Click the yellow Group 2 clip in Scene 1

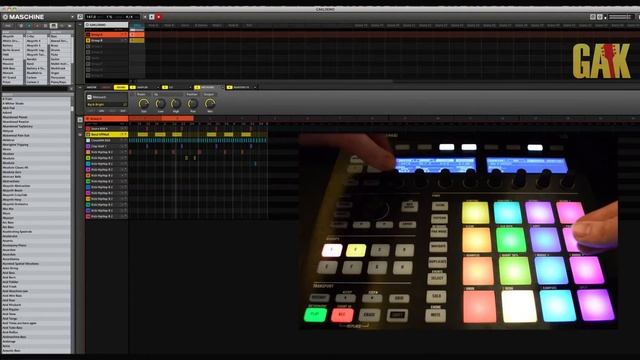[137, 40]
